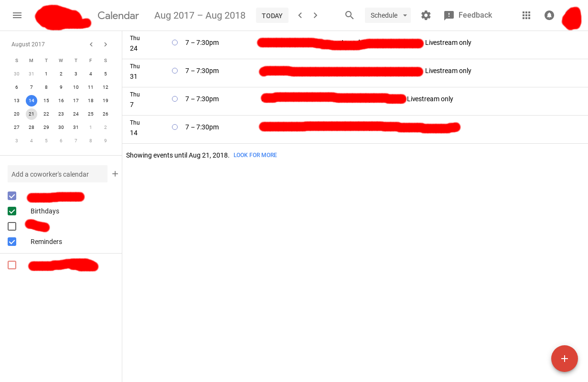Show previous month in the mini calendar
Image resolution: width=588 pixels, height=382 pixels.
(x=91, y=44)
